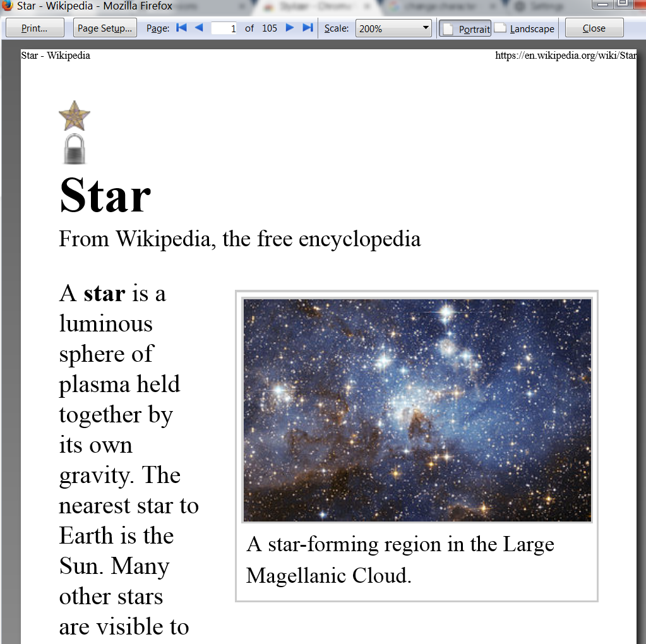Click the padlock protection icon

[75, 149]
